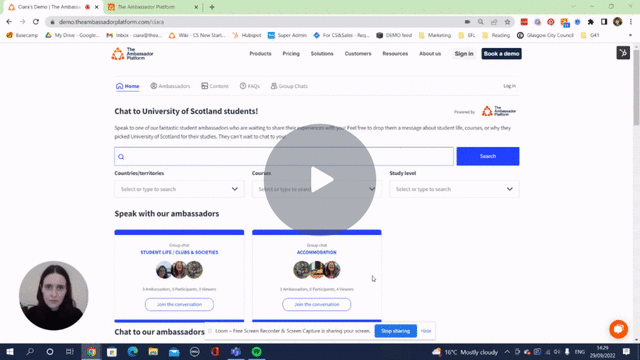The width and height of the screenshot is (640, 360).
Task: Click the Book a demo button
Action: point(501,53)
